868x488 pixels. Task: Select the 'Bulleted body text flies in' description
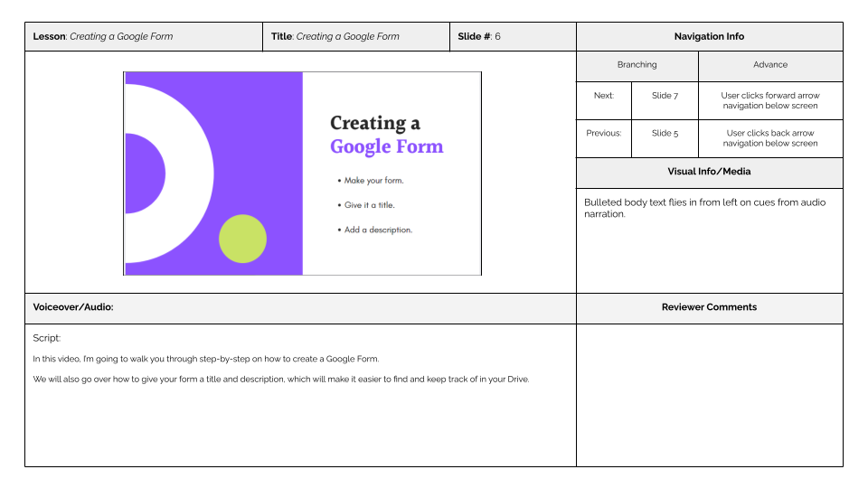pyautogui.click(x=704, y=208)
